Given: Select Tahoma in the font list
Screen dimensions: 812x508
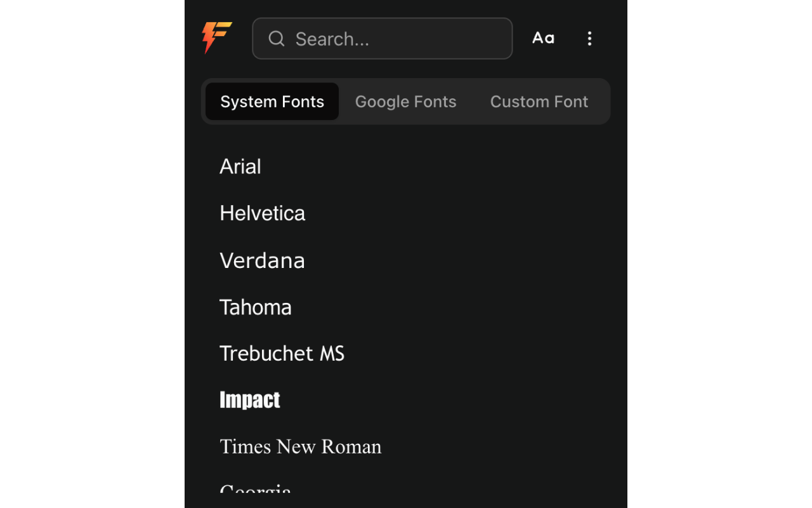Looking at the screenshot, I should click(256, 307).
